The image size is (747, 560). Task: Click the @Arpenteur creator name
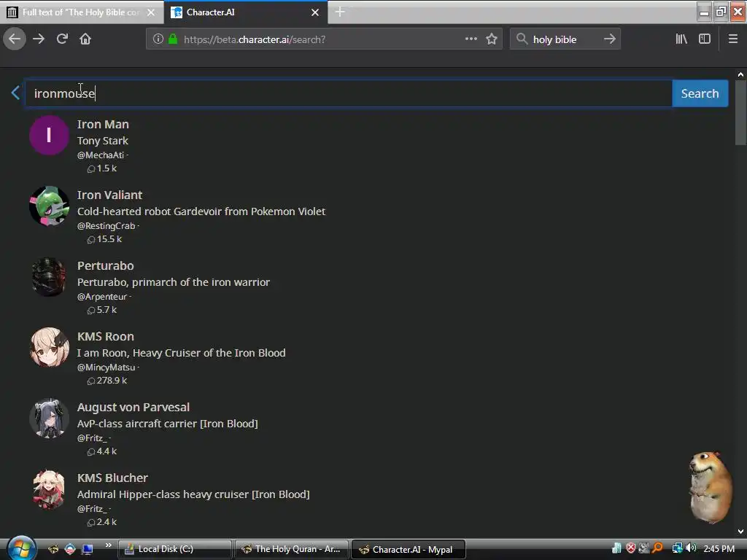coord(102,297)
